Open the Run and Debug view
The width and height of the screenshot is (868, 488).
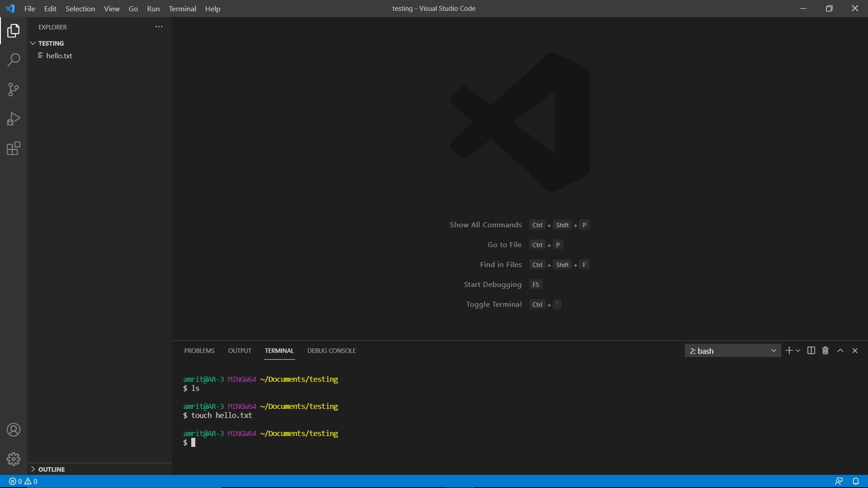point(14,118)
